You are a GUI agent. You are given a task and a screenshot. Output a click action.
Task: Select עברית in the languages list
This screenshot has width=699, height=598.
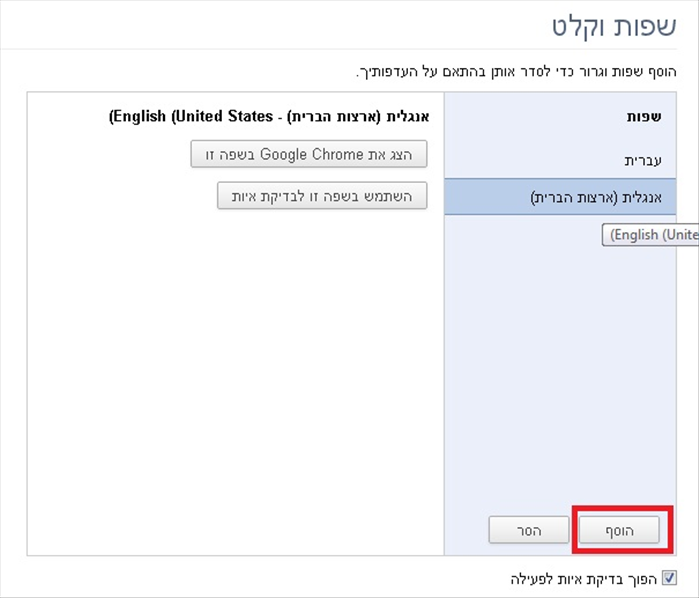pyautogui.click(x=560, y=161)
